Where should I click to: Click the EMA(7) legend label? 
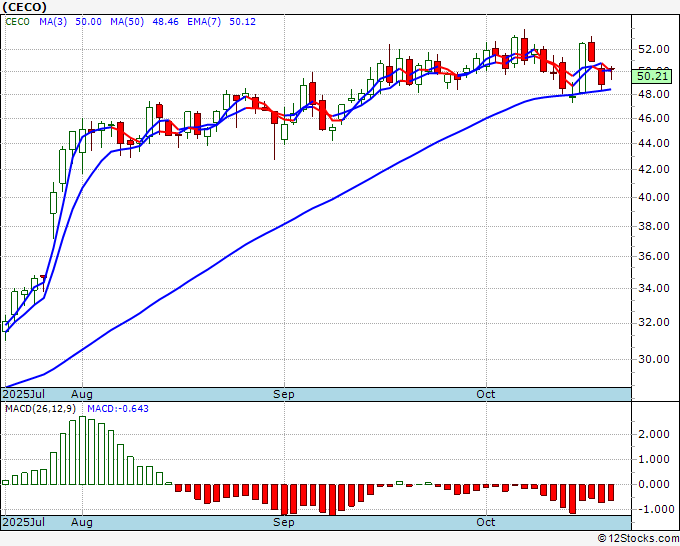point(204,22)
